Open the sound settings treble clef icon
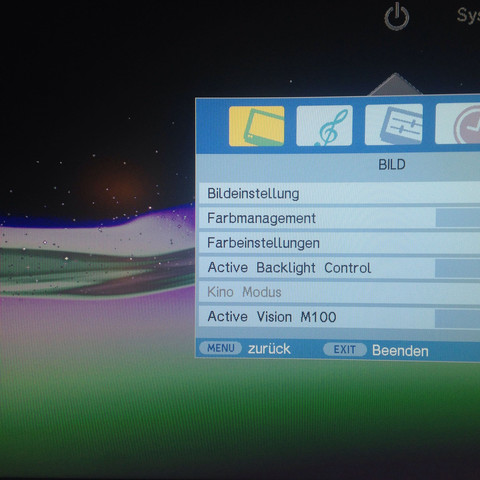480x480 pixels. coord(324,125)
